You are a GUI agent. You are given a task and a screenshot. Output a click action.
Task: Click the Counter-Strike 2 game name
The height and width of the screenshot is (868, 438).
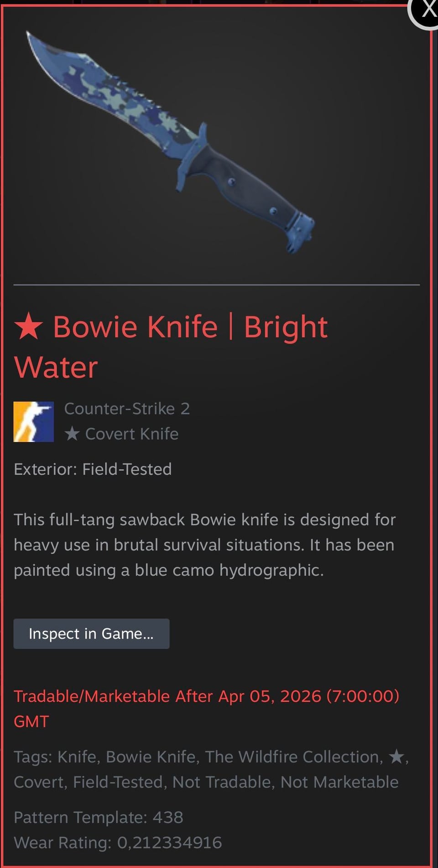[x=127, y=408]
